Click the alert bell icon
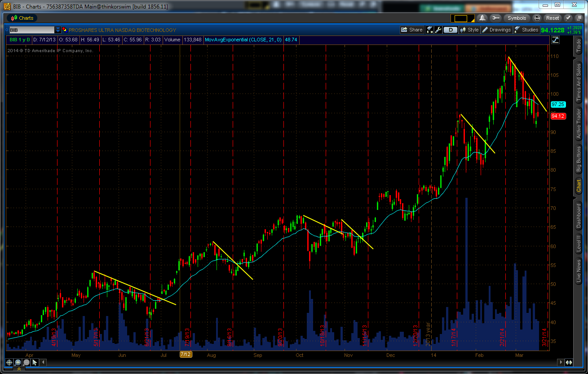The width and height of the screenshot is (588, 374). coord(482,18)
